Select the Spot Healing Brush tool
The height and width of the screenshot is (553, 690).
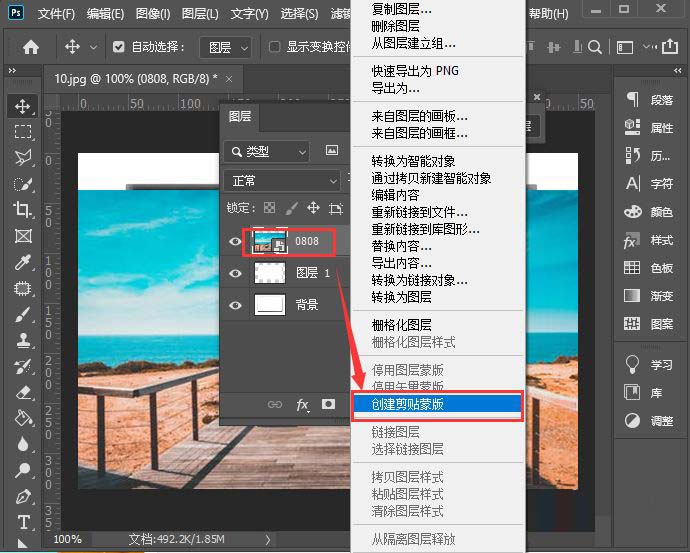coord(22,289)
